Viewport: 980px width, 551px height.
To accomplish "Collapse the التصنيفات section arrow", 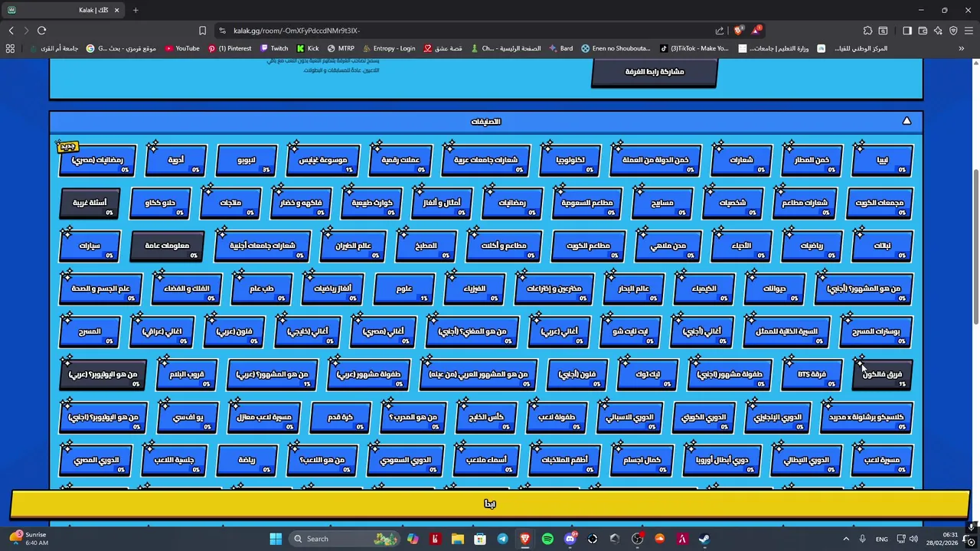I will (x=906, y=121).
